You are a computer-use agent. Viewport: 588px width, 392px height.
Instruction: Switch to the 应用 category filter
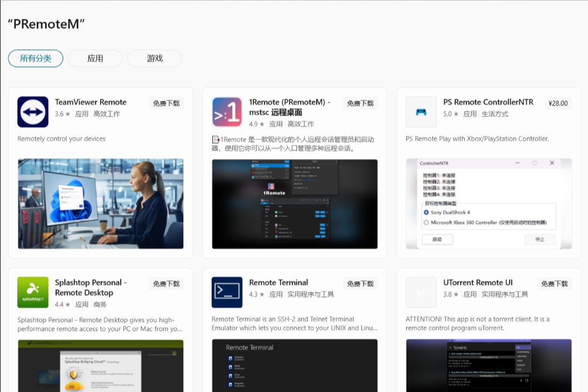pos(95,58)
